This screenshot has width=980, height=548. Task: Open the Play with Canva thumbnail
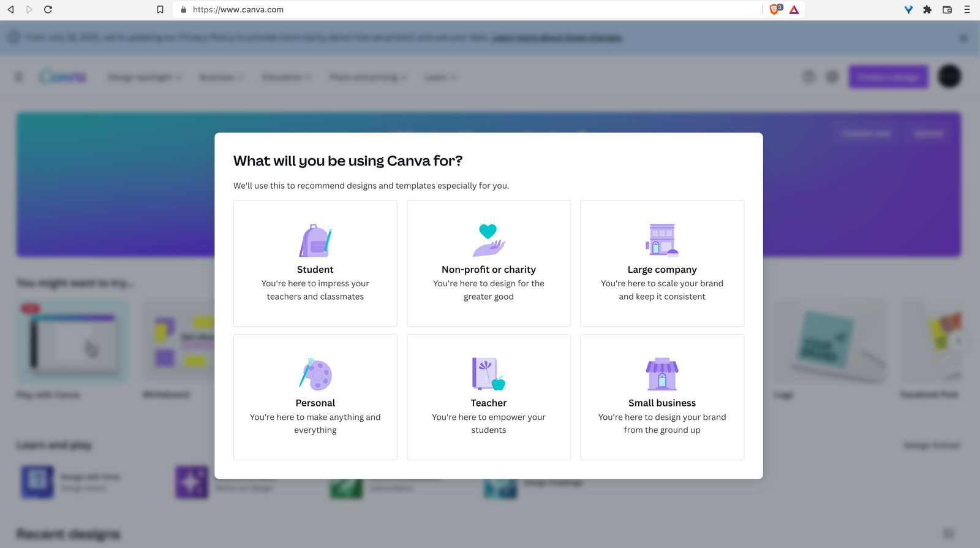tap(72, 341)
